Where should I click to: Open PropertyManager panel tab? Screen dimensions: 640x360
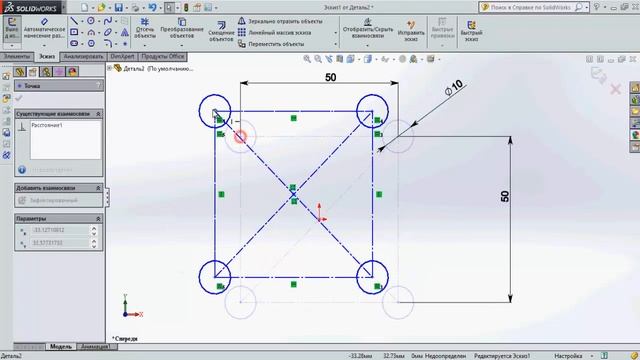[x=33, y=72]
